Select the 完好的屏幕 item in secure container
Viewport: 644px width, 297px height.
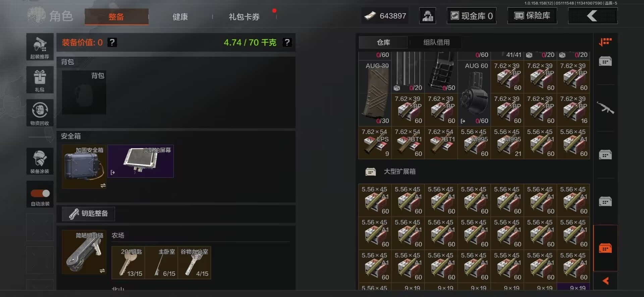pyautogui.click(x=141, y=161)
